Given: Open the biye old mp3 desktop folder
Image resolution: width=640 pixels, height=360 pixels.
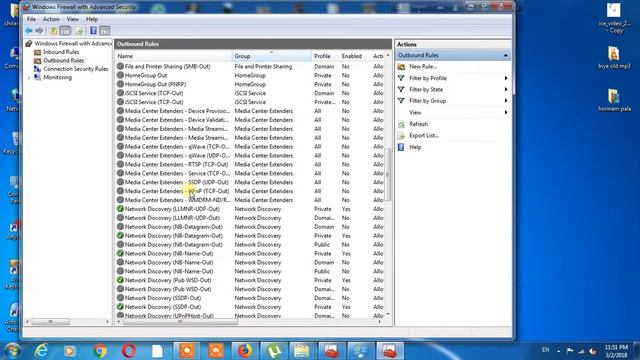Looking at the screenshot, I should (614, 58).
